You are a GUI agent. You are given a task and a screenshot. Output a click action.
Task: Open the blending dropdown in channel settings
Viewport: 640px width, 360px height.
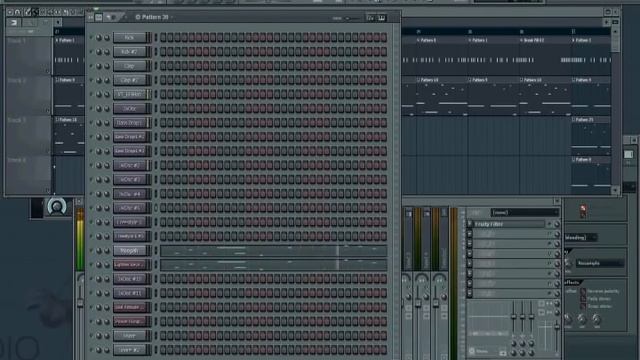[x=581, y=237]
